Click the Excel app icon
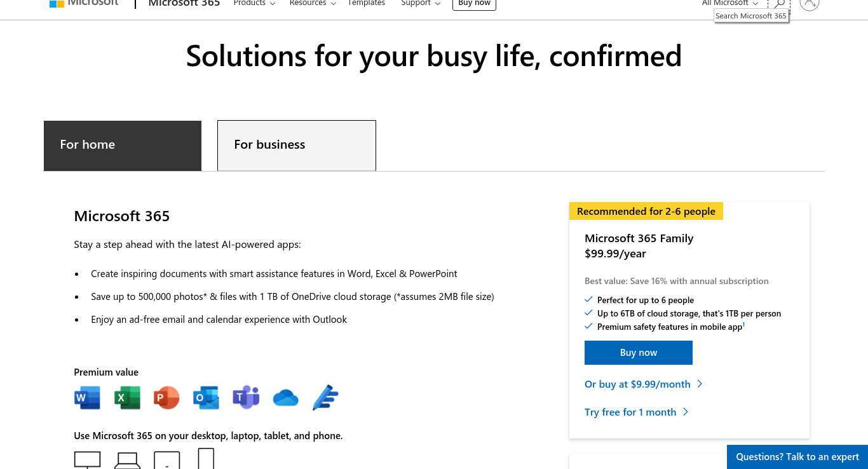 (x=127, y=398)
